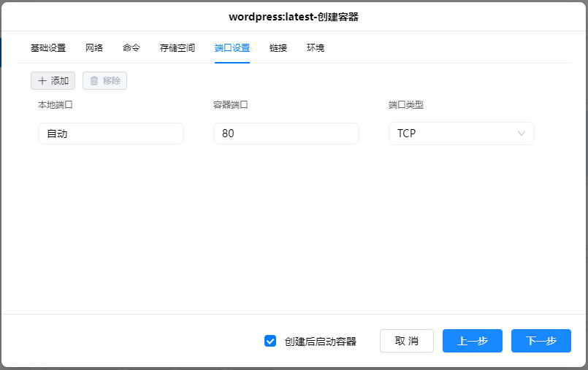
Task: Toggle the start container after creation checkbox
Action: pos(270,341)
